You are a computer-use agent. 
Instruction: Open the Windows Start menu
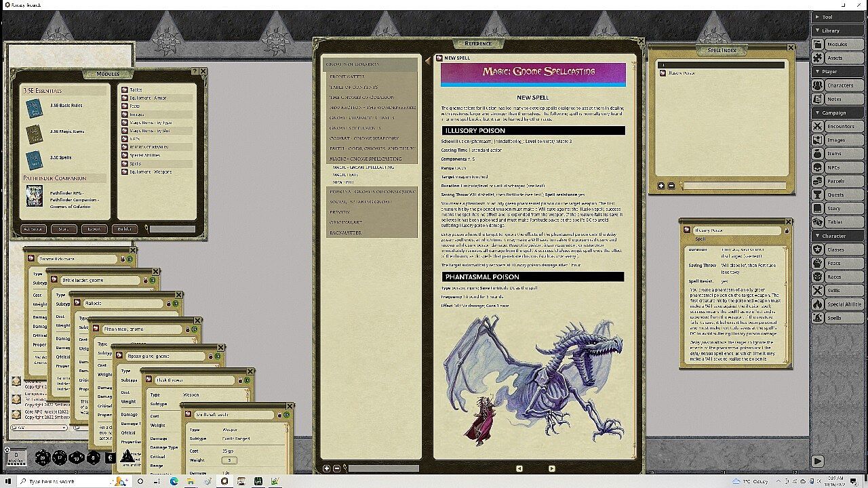point(7,481)
